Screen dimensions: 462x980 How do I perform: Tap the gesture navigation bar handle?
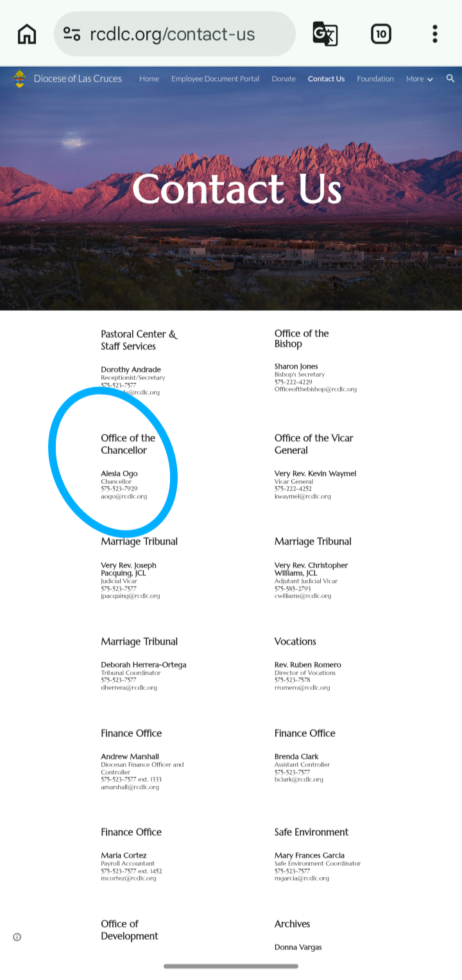click(x=231, y=966)
